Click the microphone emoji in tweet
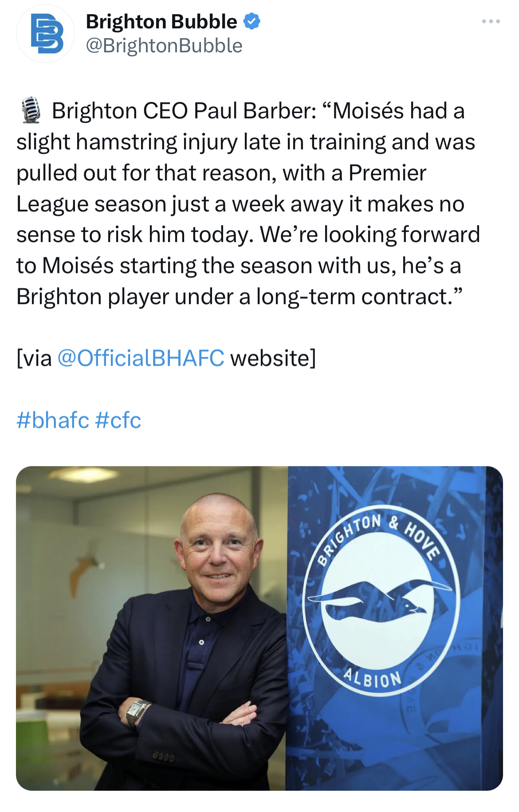 click(x=31, y=110)
